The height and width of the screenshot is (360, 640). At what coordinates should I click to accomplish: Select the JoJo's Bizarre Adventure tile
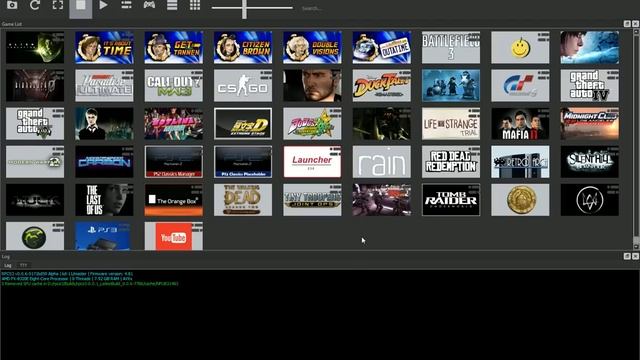point(312,124)
